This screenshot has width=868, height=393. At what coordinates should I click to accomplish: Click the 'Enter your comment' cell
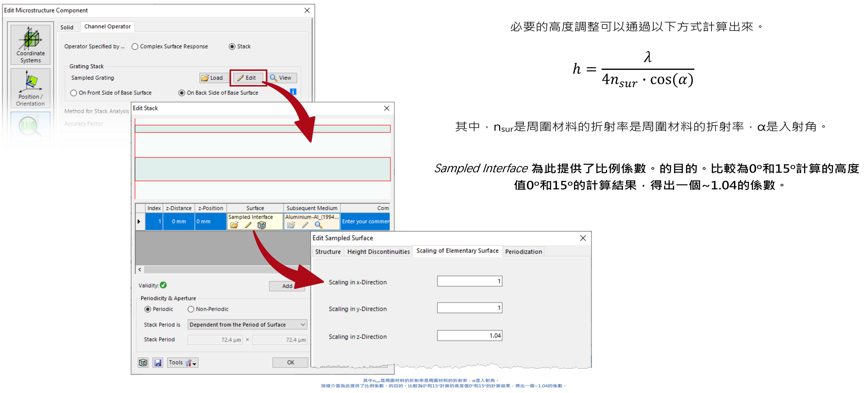coord(365,221)
